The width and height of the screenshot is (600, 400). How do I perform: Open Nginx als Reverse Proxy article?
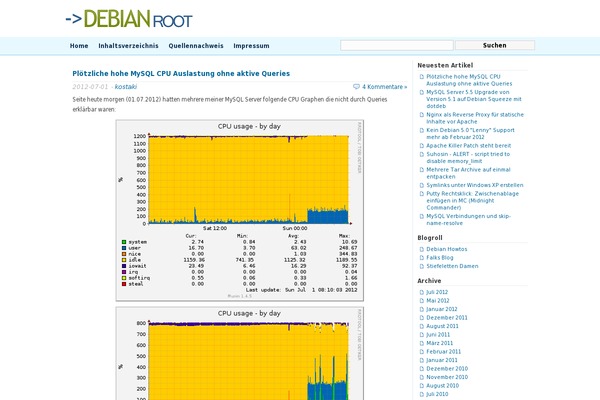475,118
